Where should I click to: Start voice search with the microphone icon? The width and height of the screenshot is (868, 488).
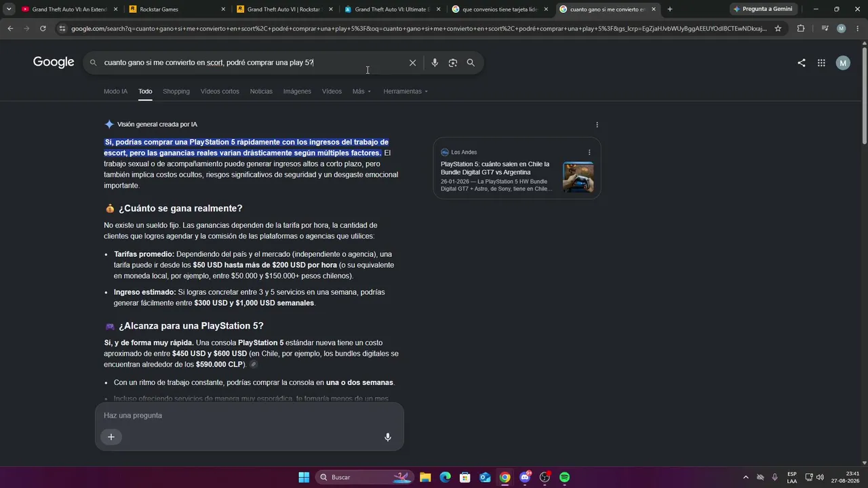click(x=435, y=63)
